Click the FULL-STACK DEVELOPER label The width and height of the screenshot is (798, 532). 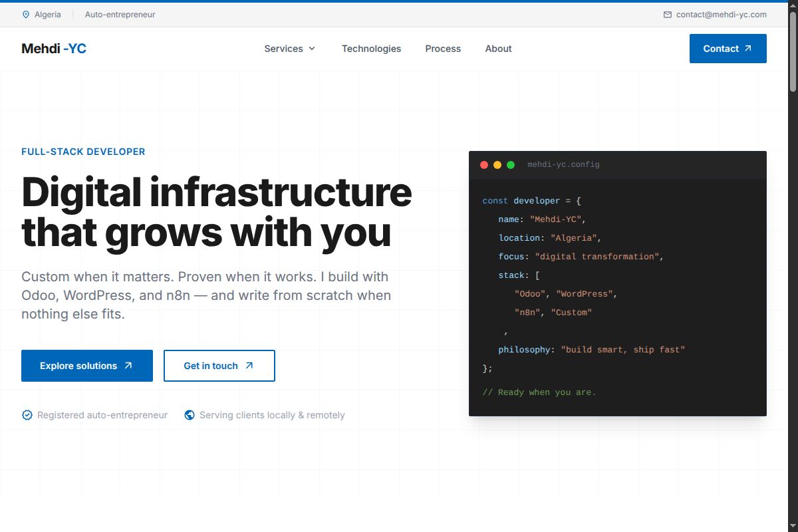click(83, 152)
